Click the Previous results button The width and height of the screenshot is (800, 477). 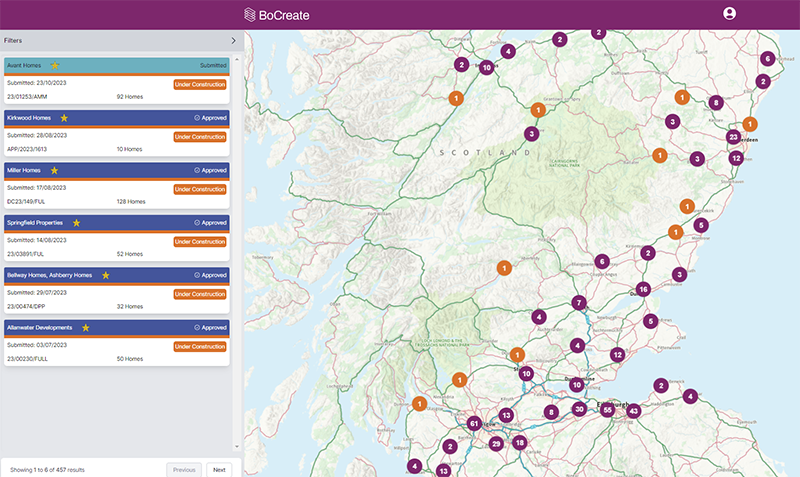click(184, 470)
